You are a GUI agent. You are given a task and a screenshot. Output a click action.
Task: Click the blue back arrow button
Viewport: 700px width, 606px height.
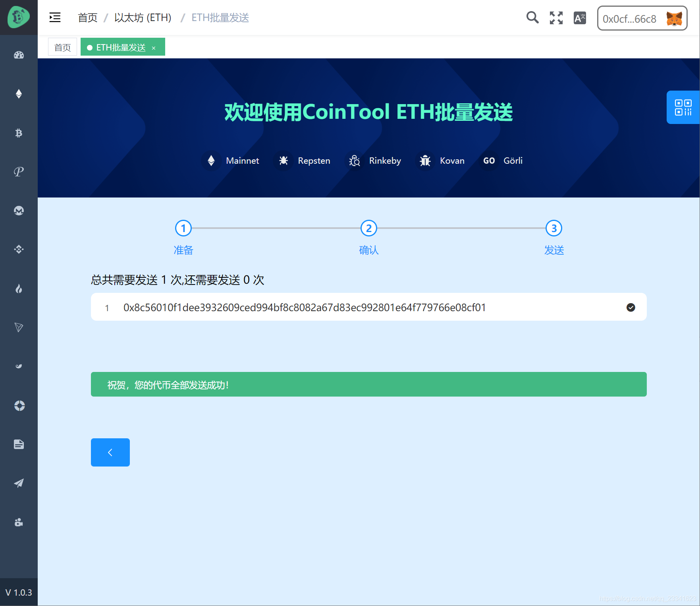[x=110, y=452]
